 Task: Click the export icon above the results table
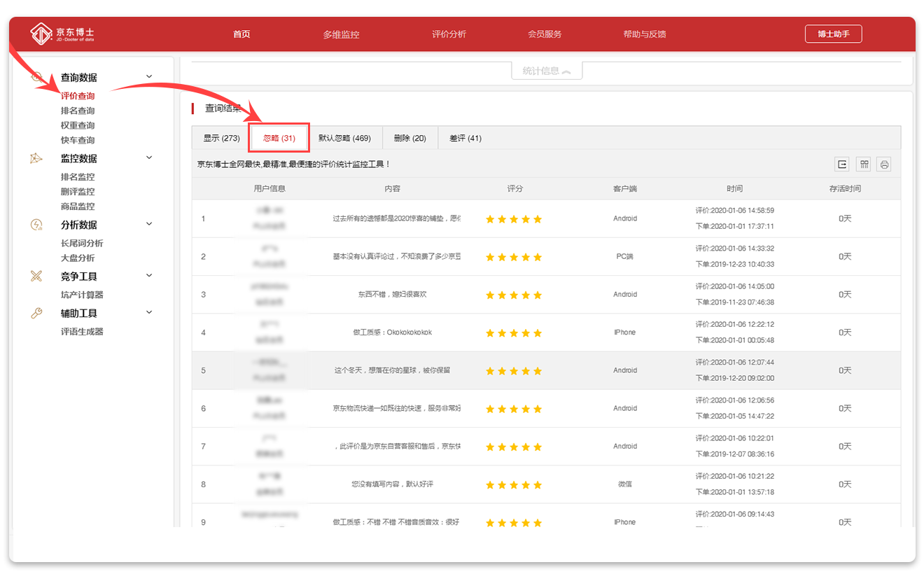[842, 164]
